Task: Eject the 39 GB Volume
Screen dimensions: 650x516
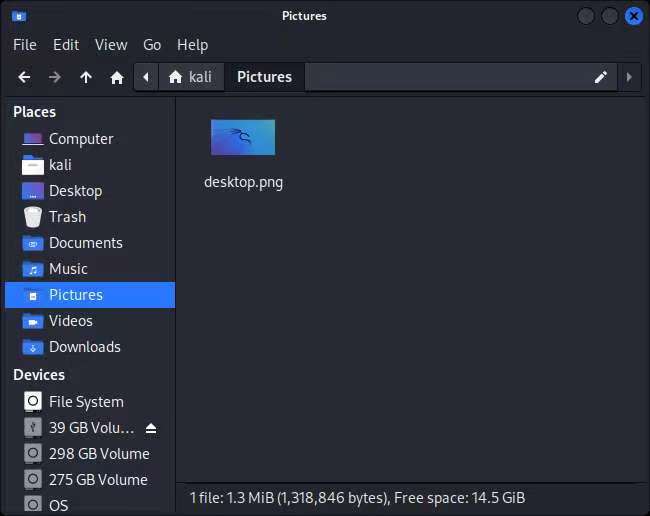Action: pos(151,428)
